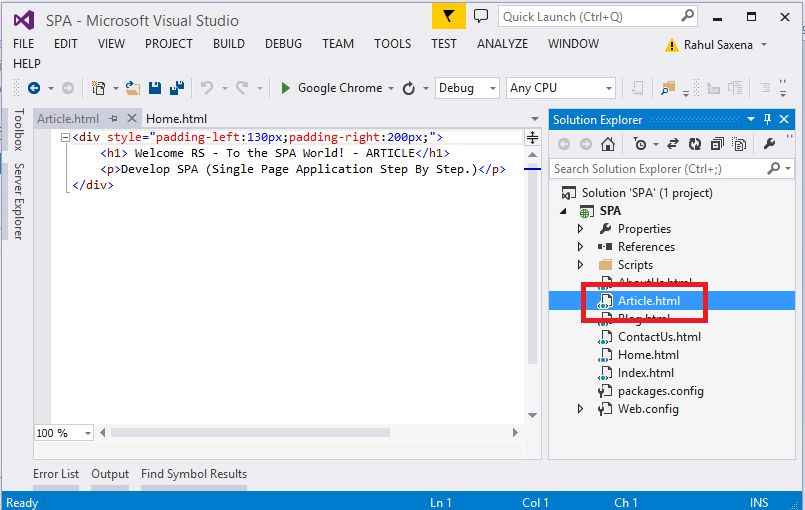Image resolution: width=805 pixels, height=510 pixels.
Task: Open the Any CPU platform dropdown
Action: click(560, 88)
